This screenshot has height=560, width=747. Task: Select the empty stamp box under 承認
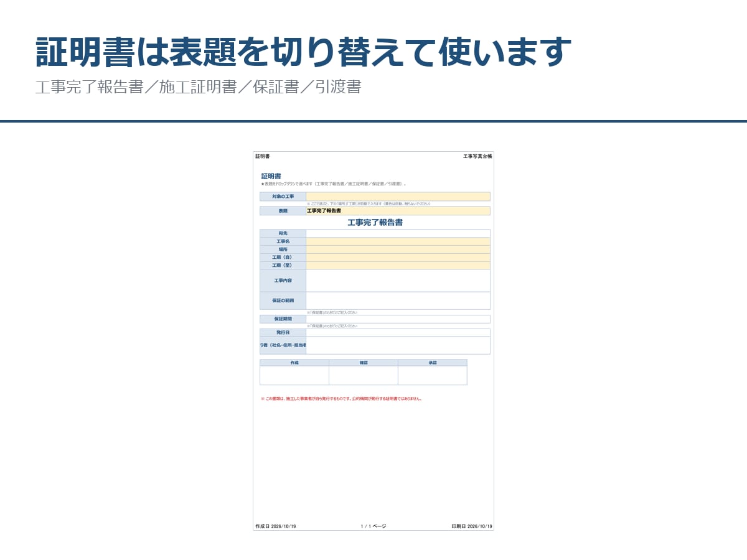pyautogui.click(x=433, y=376)
